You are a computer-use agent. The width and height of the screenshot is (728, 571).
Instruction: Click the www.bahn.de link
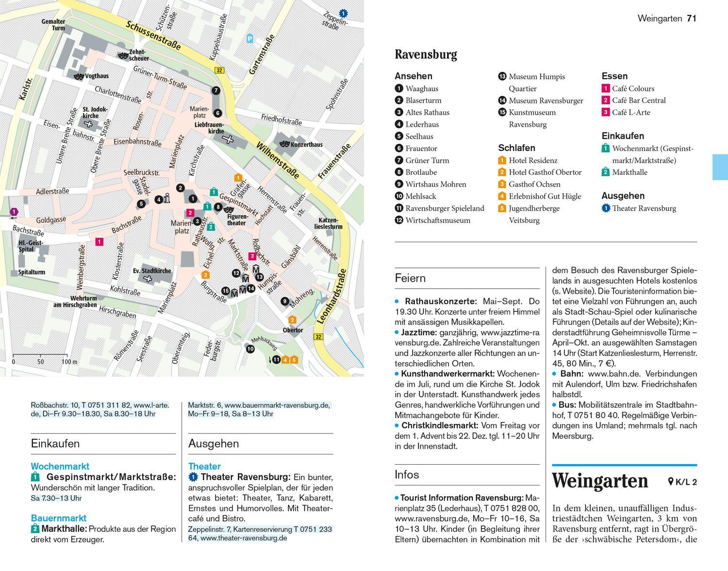pos(611,374)
